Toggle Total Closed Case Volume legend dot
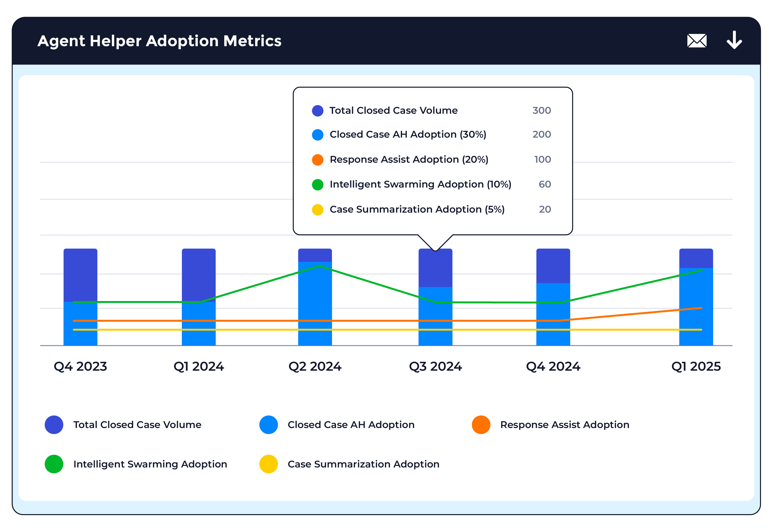The image size is (774, 532). click(x=54, y=424)
